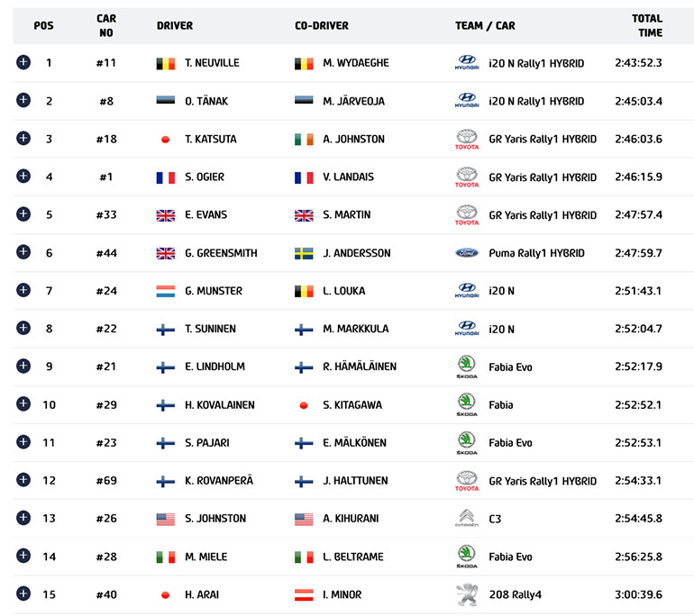Click the GR Yaris Rally1 HYBRID text for Ogier
This screenshot has width=694, height=616.
coord(543,177)
